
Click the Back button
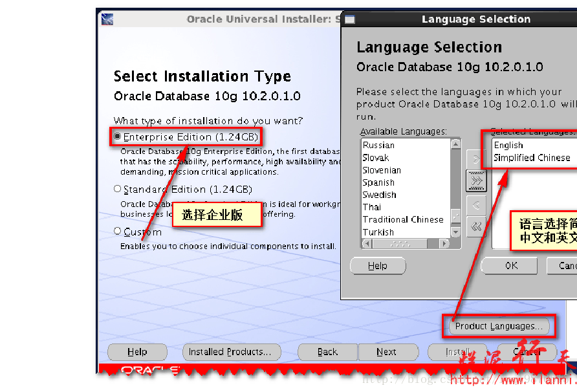point(327,352)
